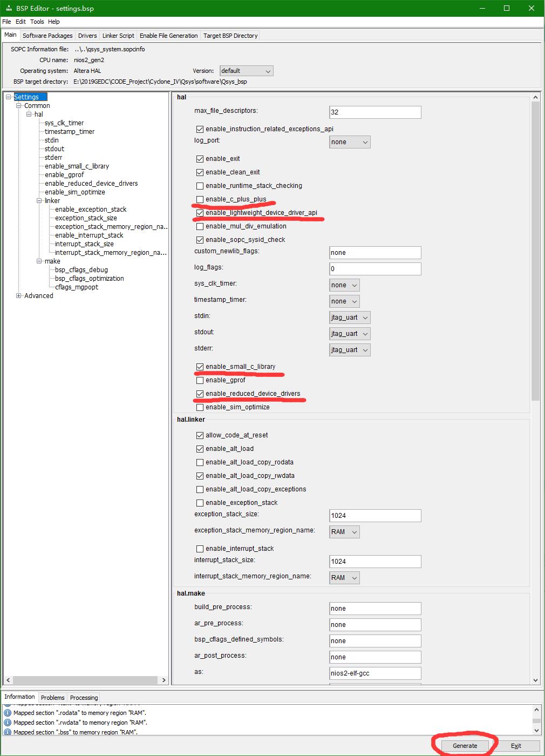Viewport: 545px width, 756px height.
Task: Switch to the Problems tab
Action: coord(53,698)
